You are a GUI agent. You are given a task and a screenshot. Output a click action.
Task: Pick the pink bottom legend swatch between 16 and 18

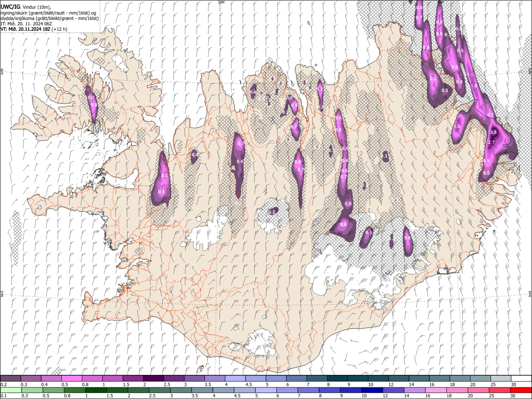click(x=436, y=390)
